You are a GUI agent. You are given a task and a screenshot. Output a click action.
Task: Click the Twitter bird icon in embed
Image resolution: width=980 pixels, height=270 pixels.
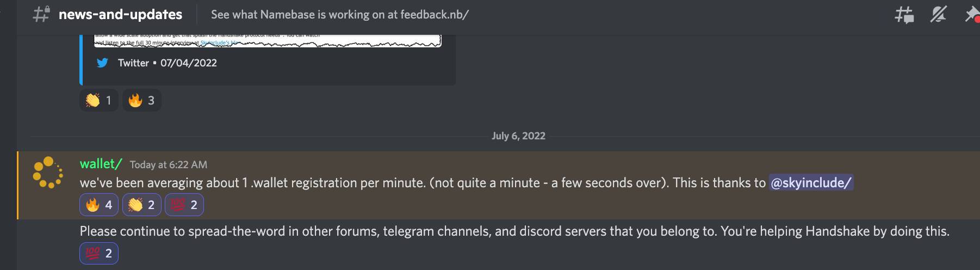102,63
